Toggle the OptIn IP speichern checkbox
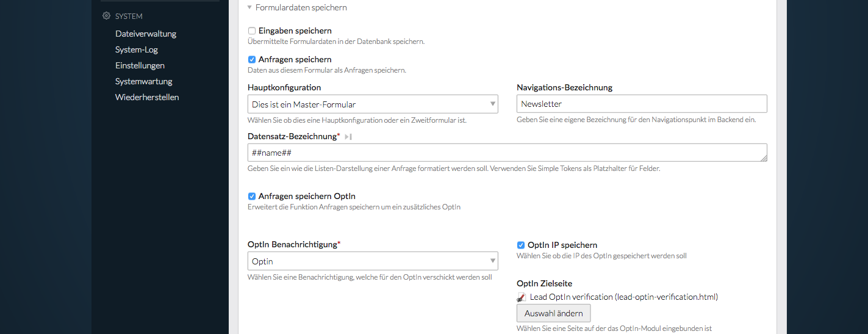The image size is (868, 334). click(x=521, y=245)
